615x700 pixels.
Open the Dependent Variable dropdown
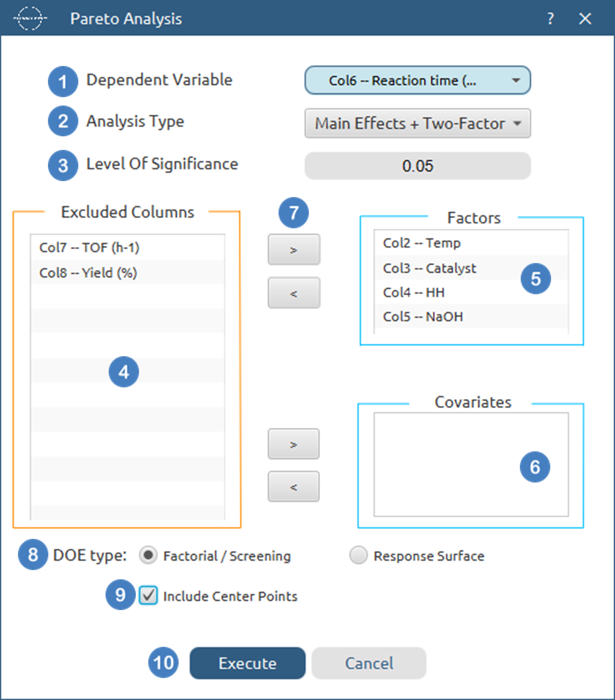click(418, 81)
